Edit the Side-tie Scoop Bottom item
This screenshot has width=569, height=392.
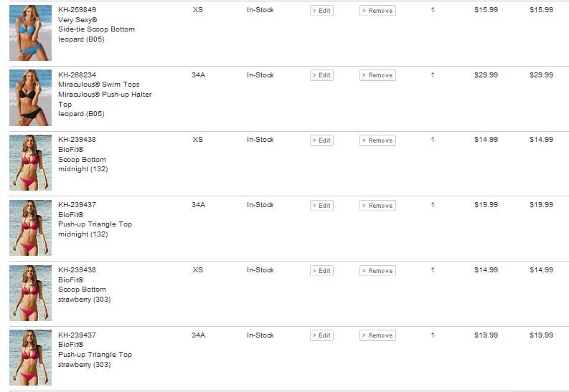[x=321, y=11]
